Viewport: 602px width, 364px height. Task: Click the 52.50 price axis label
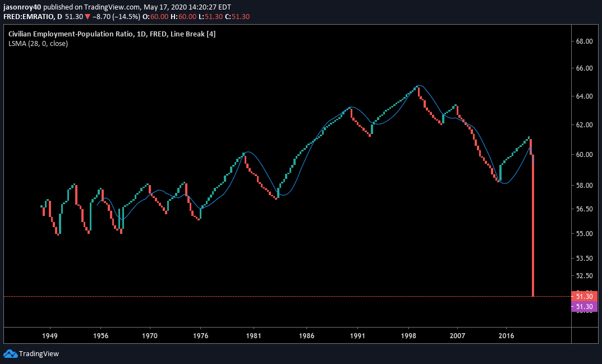(x=585, y=275)
